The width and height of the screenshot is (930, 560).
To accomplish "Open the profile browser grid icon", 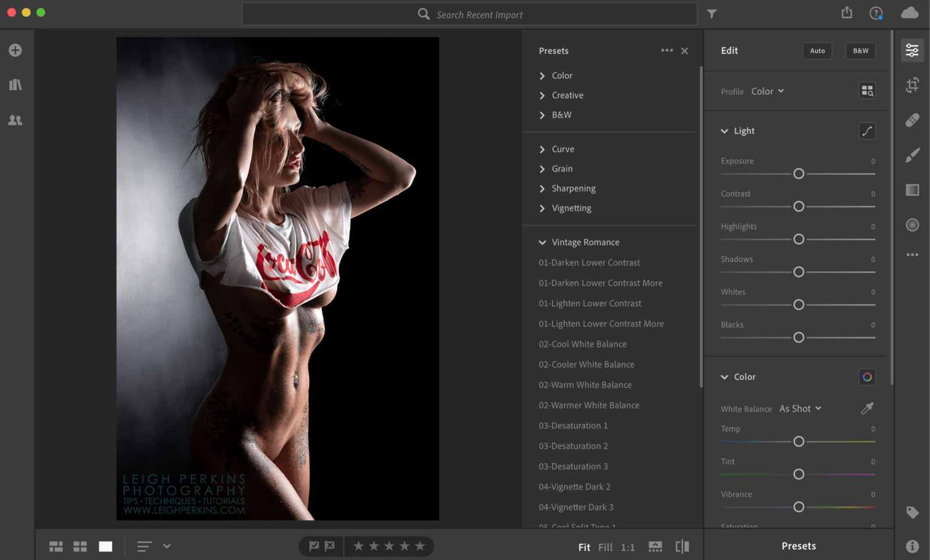I will 867,91.
